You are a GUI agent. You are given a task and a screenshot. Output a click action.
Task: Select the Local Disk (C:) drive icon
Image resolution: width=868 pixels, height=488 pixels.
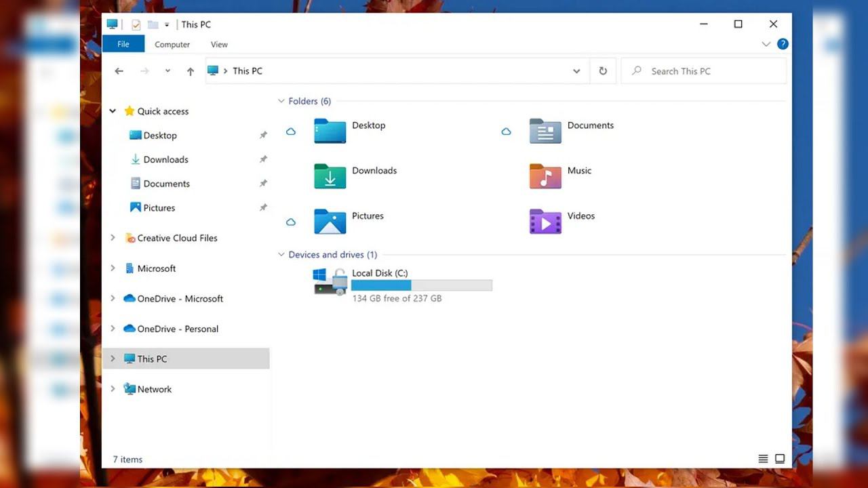pyautogui.click(x=330, y=281)
